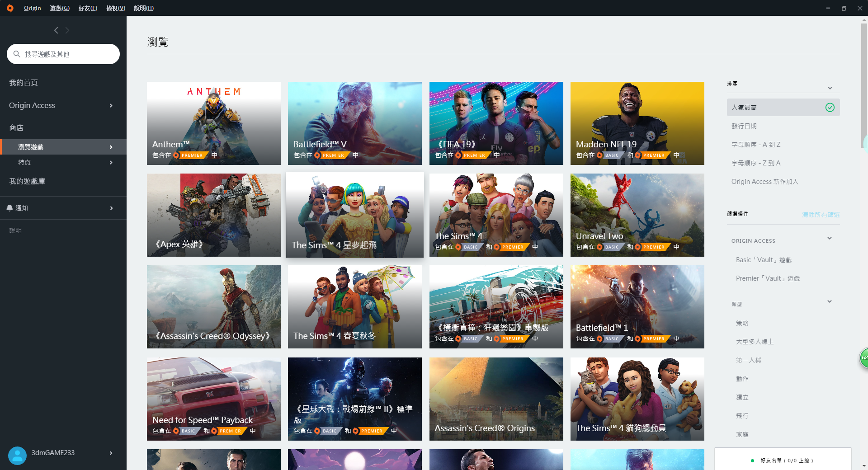Collapse the ORIGIN ACCESS filter section

click(830, 238)
